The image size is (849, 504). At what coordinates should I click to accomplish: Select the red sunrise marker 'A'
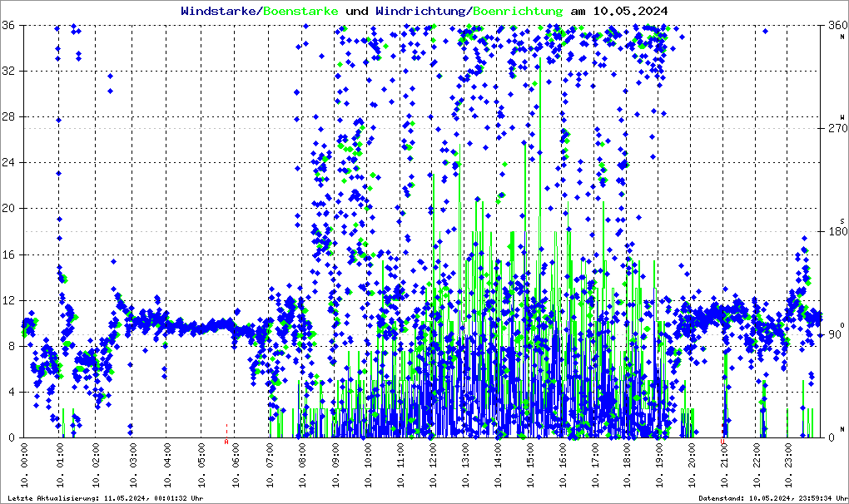tap(226, 442)
